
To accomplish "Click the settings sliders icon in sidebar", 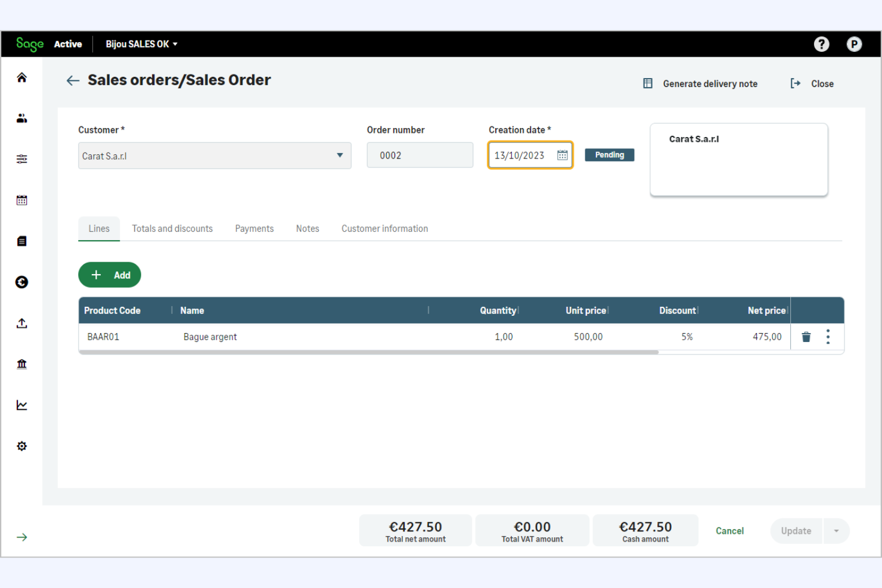I will [21, 158].
